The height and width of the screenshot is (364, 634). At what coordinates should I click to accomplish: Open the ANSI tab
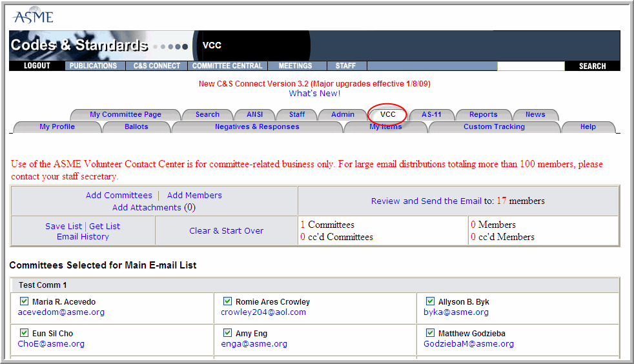tap(255, 115)
